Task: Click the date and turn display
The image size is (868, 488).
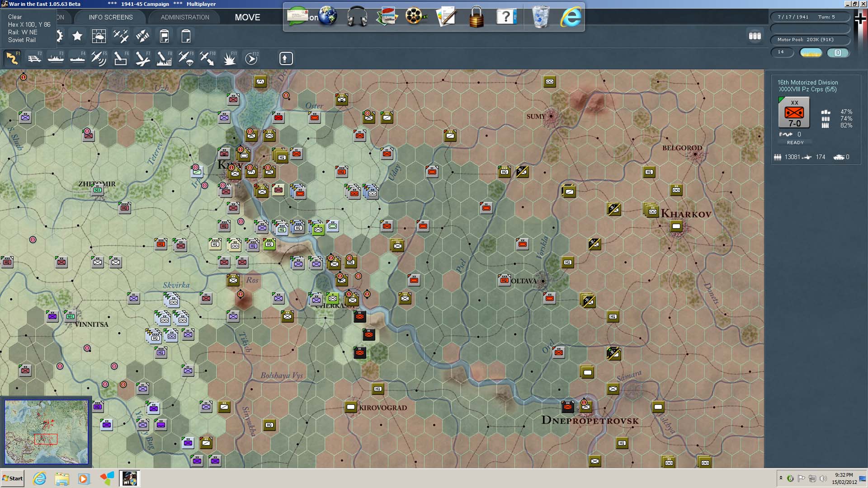Action: coord(810,17)
